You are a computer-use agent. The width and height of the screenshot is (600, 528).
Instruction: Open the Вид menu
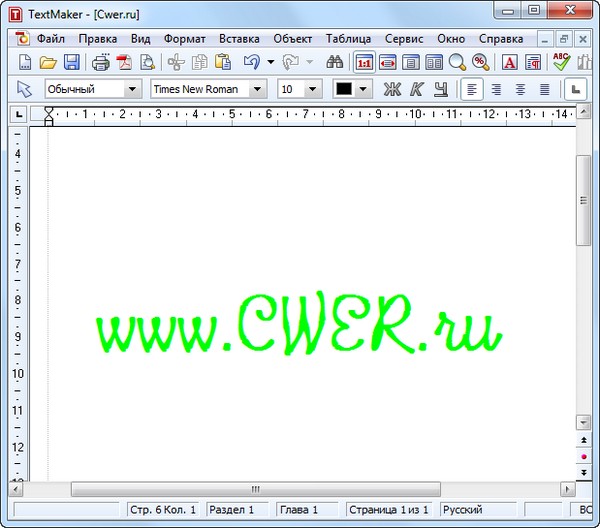coord(140,39)
